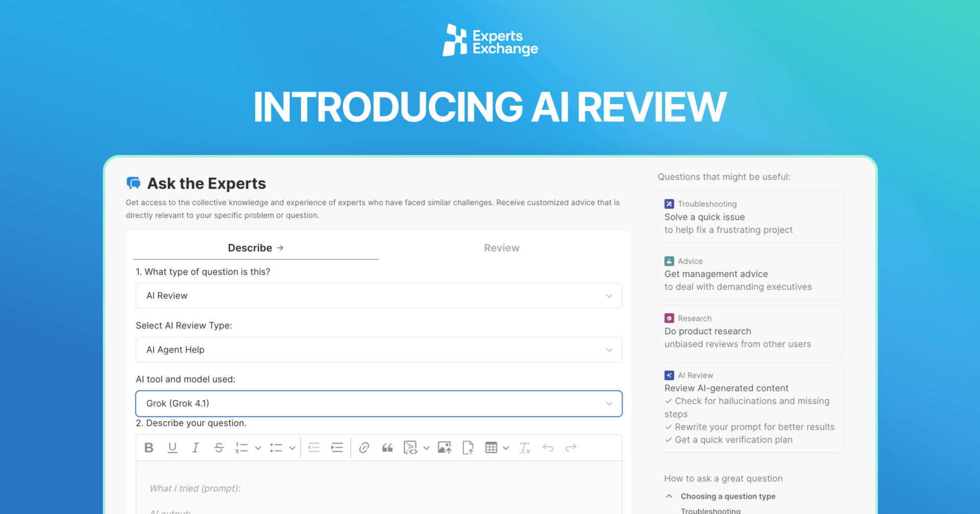
Task: Expand code snippet options arrow
Action: coord(427,448)
